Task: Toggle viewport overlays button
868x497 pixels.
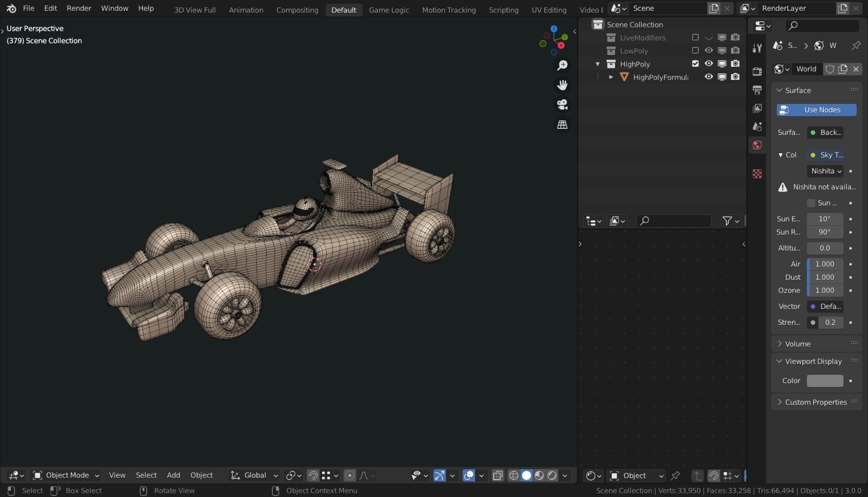Action: pos(468,475)
